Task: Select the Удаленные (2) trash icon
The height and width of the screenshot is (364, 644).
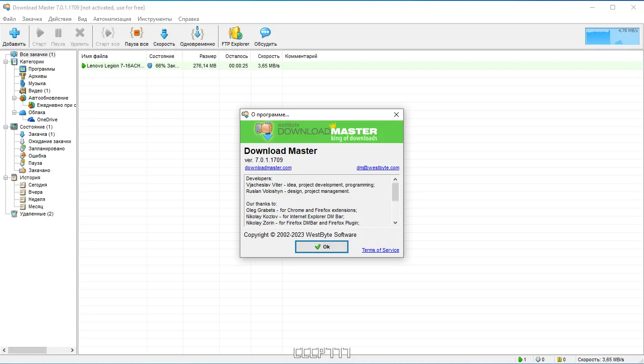Action: [x=14, y=214]
